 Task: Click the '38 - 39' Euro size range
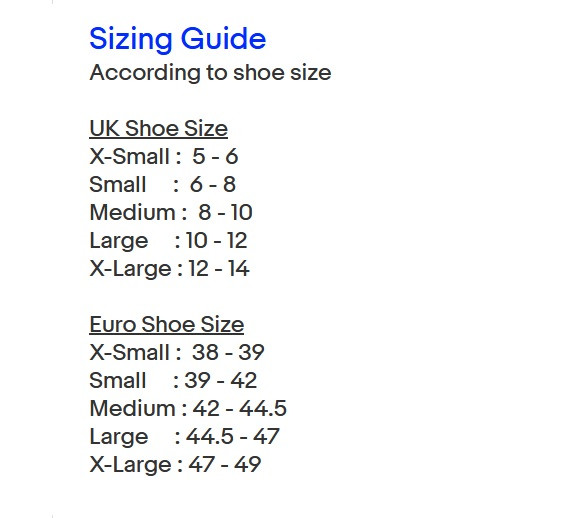point(228,352)
